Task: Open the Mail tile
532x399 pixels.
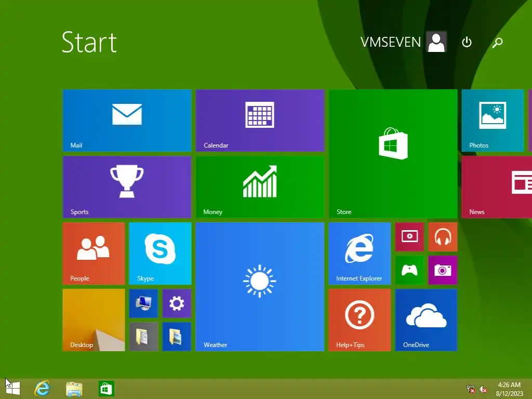Action: click(127, 121)
